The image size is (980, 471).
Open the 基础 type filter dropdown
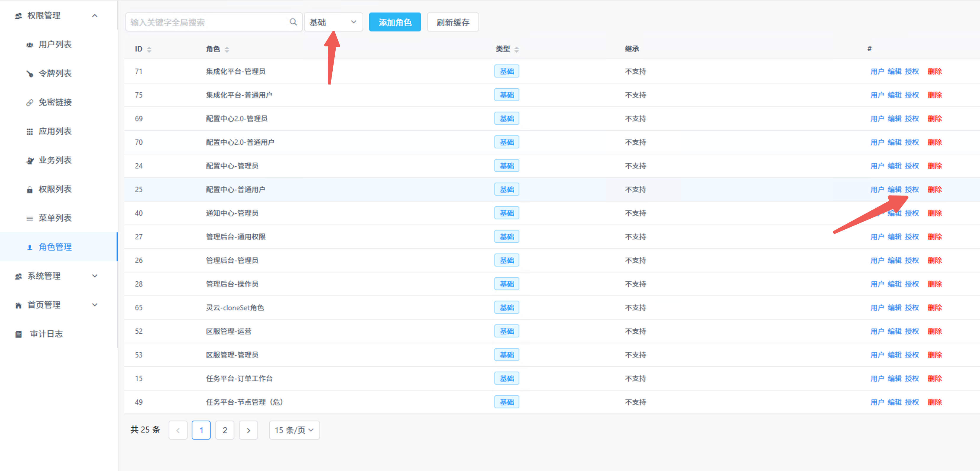coord(334,22)
